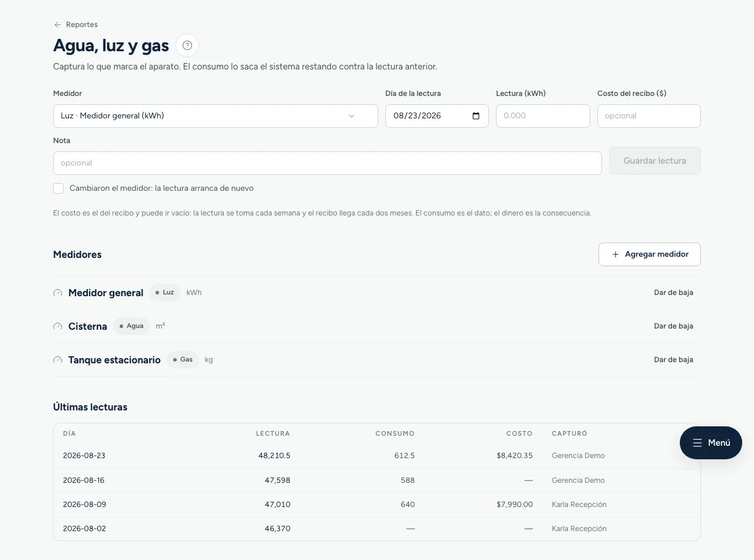Click the consumo value 640
754x560 pixels.
click(408, 505)
